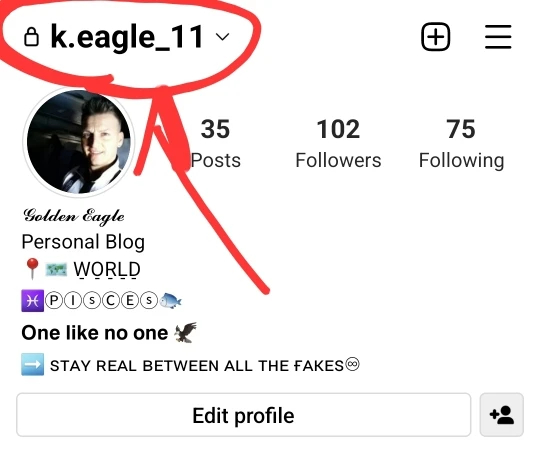This screenshot has width=540, height=457.
Task: Click the private account lock icon
Action: [x=31, y=37]
